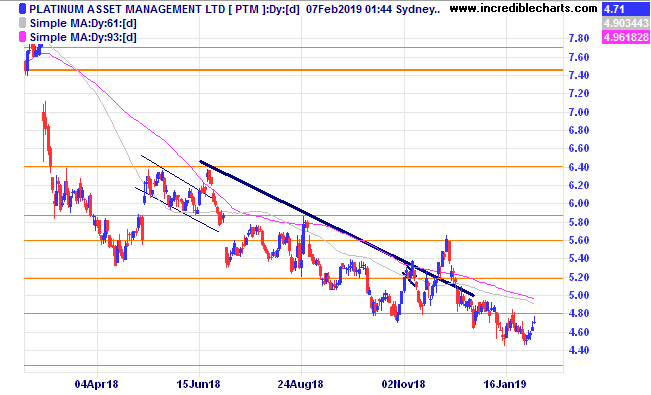Click the 5.40 price axis label
Screen dimensions: 651x395
579,258
